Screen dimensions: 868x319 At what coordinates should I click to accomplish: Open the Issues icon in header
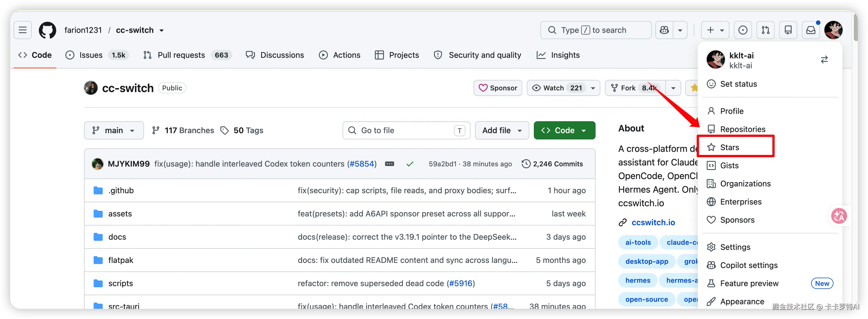click(x=743, y=30)
